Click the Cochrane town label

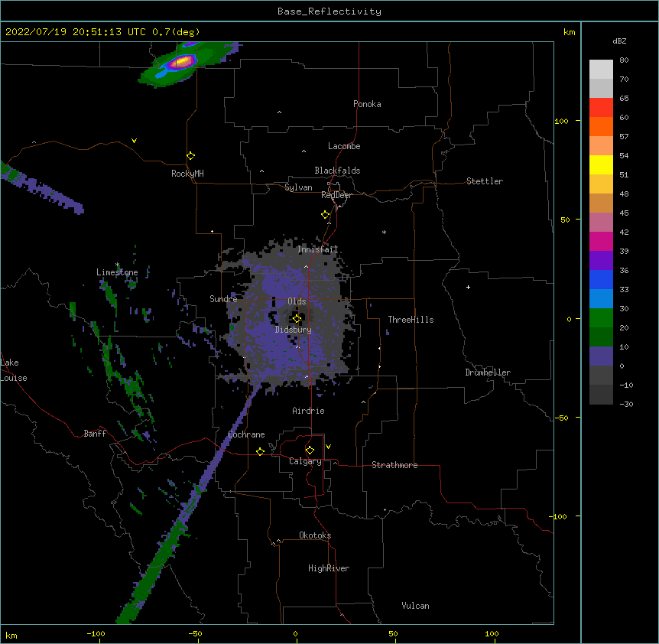pyautogui.click(x=247, y=434)
